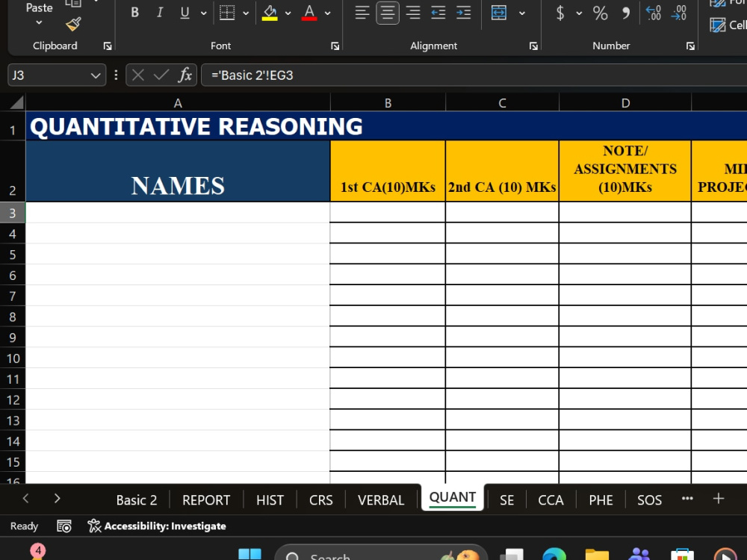Toggle Bold formatting

[134, 13]
